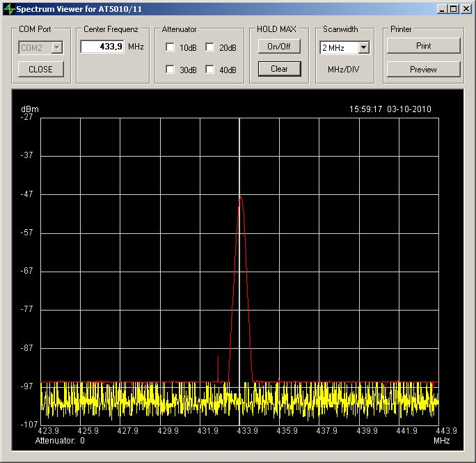
Task: Click the -97 dBm axis value
Action: pos(26,386)
